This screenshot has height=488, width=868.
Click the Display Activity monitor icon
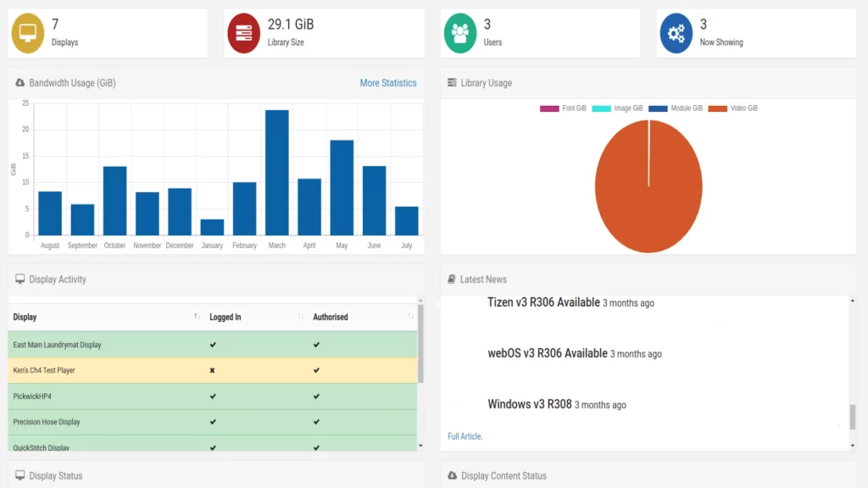click(x=20, y=279)
